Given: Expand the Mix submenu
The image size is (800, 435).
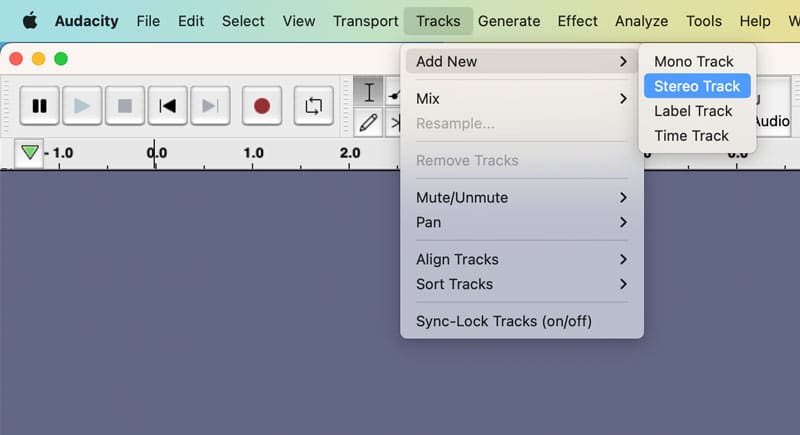Looking at the screenshot, I should pos(521,98).
